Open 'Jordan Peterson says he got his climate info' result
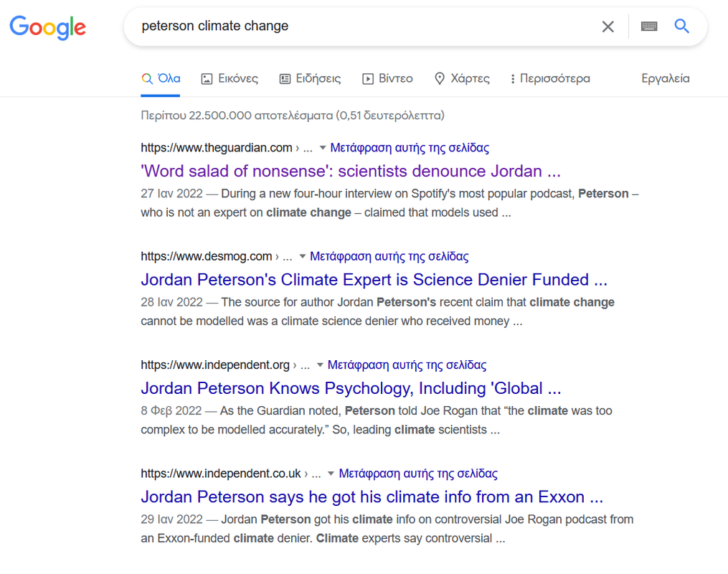728x574 pixels. 372,497
